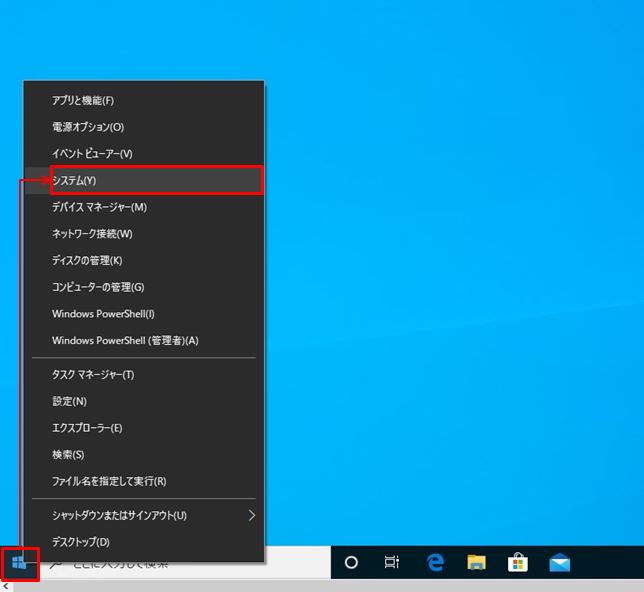This screenshot has width=644, height=592.
Task: Click the taskbar search box
Action: (x=185, y=564)
